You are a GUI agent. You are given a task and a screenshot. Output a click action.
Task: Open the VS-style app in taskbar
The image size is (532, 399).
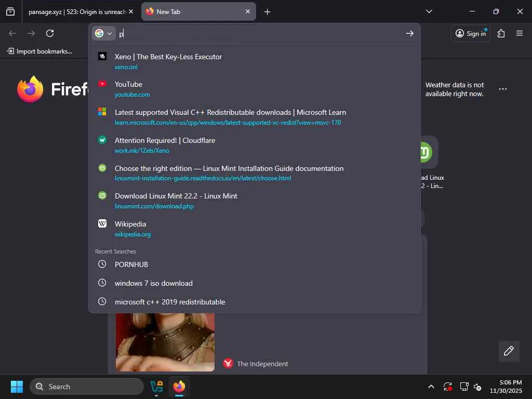[x=156, y=387]
